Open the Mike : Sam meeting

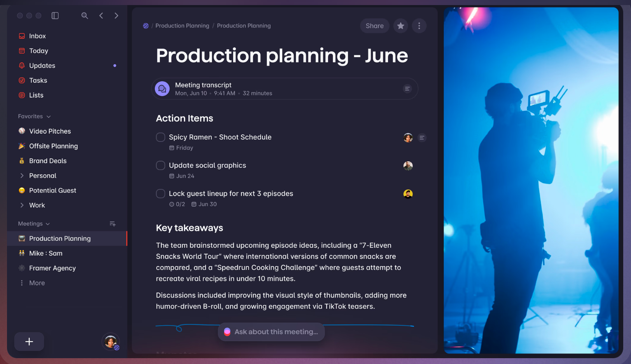pyautogui.click(x=45, y=253)
